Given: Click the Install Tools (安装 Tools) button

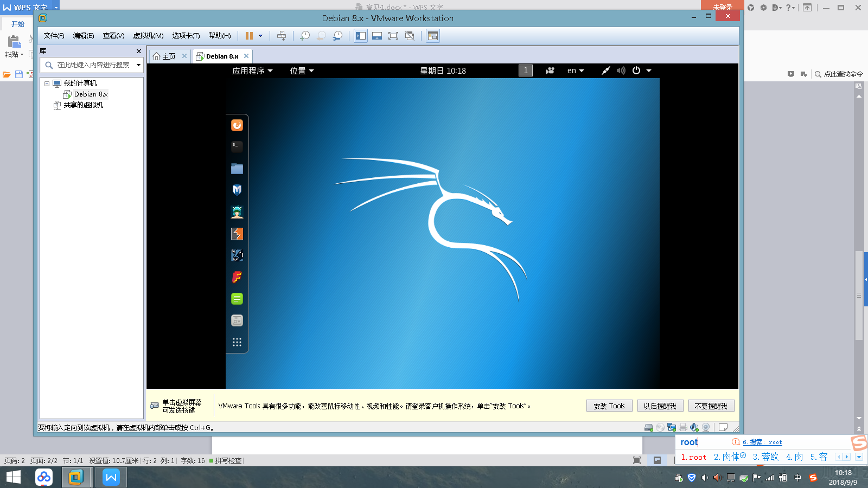Looking at the screenshot, I should coord(609,406).
